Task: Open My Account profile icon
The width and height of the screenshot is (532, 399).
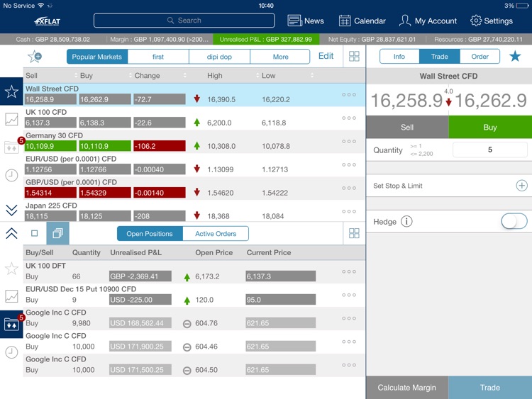Action: point(405,21)
